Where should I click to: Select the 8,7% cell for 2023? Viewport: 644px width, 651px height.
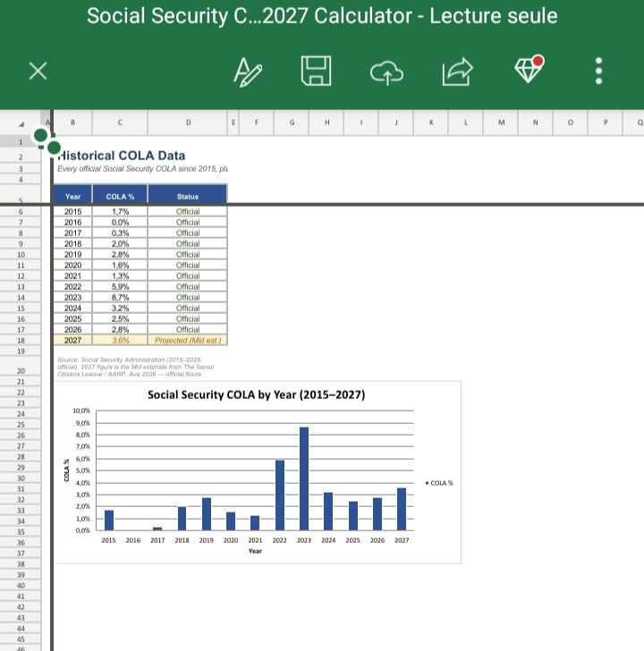[x=120, y=297]
